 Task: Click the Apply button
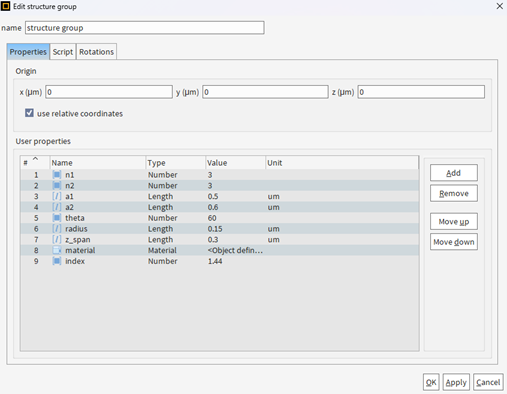click(456, 382)
